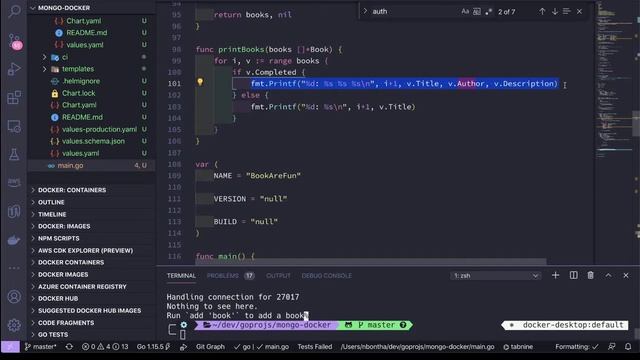Image resolution: width=640 pixels, height=360 pixels.
Task: Click the feedback icon in status bar
Action: 611,347
